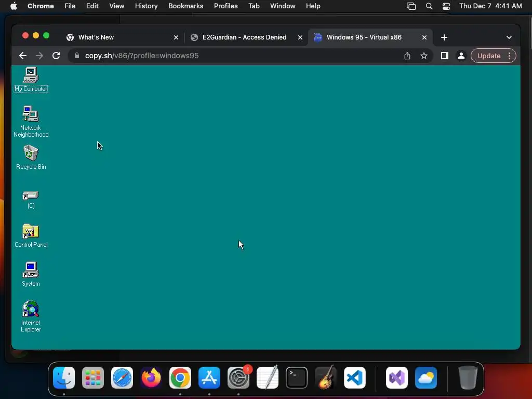This screenshot has width=532, height=399.
Task: Open App Store from the Dock
Action: (209, 378)
